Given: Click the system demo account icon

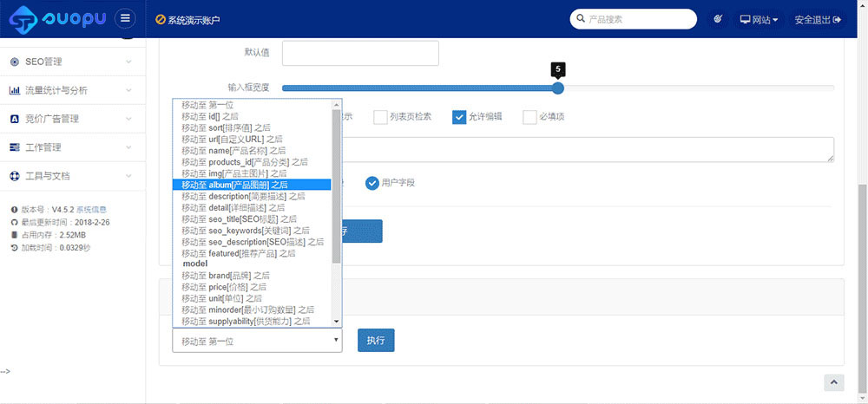Looking at the screenshot, I should click(x=161, y=20).
